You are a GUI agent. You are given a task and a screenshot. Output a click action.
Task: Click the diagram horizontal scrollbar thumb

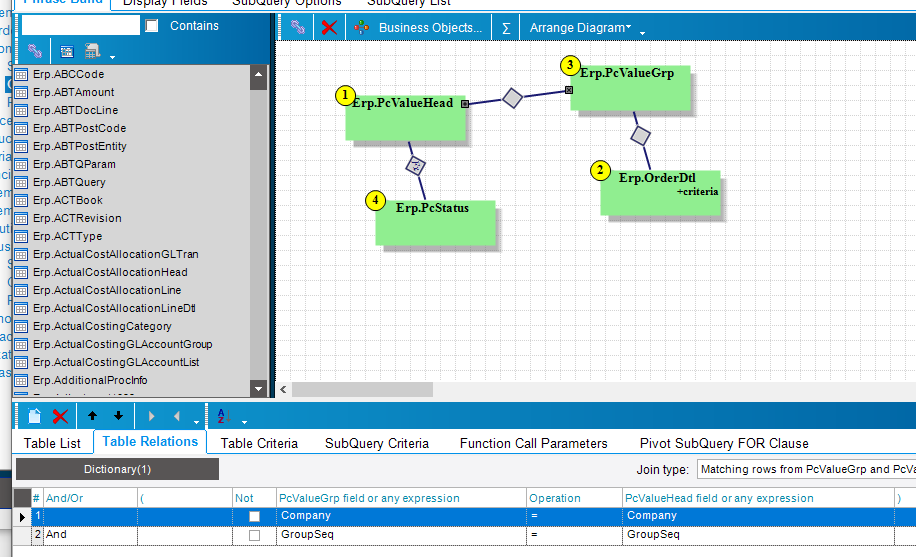point(362,389)
